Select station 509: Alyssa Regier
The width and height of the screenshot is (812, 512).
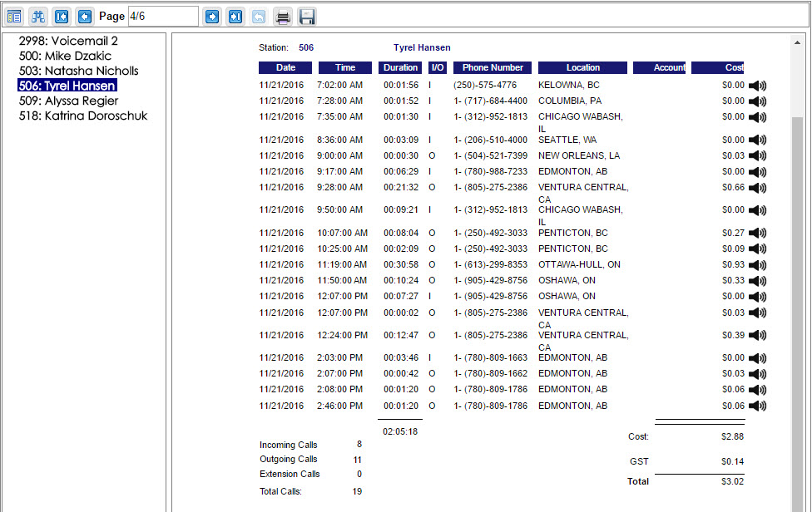[x=68, y=101]
